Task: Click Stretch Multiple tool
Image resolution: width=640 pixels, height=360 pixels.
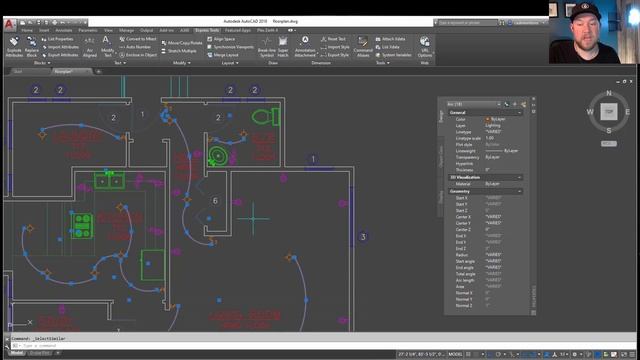Action: (179, 51)
